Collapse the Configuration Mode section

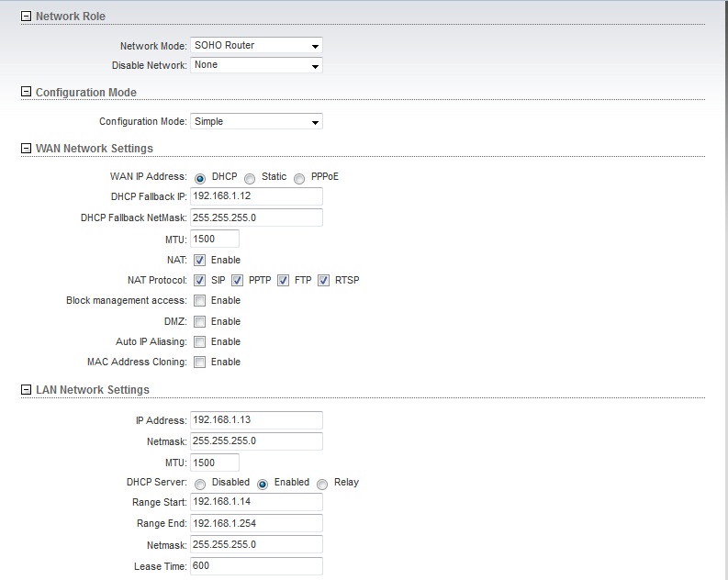pos(26,93)
